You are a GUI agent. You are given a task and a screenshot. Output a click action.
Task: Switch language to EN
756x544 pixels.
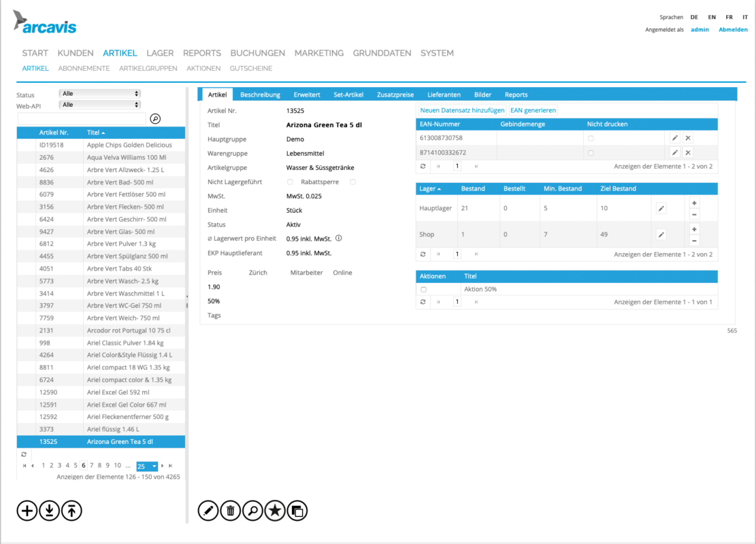[712, 17]
